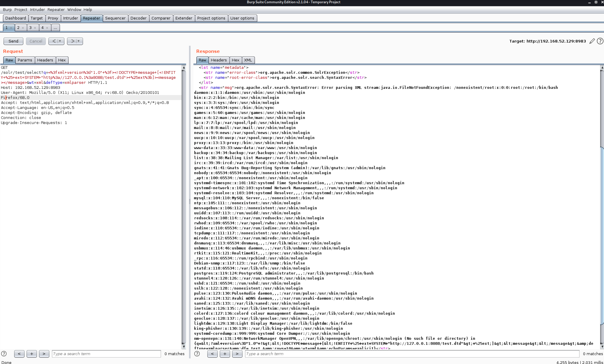The width and height of the screenshot is (604, 364).
Task: Click the Target URL label
Action: pyautogui.click(x=547, y=41)
